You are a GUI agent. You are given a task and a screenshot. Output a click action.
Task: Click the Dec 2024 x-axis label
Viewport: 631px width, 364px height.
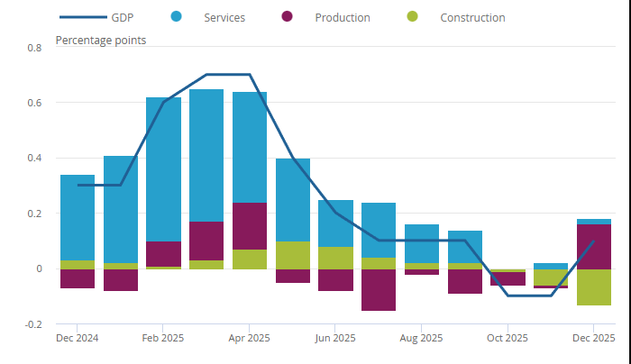tap(77, 339)
